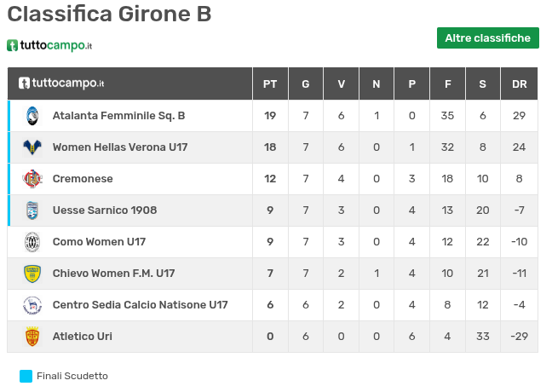552x392 pixels.
Task: Click the Uesse Sarnico 1908 crest icon
Action: tap(32, 210)
